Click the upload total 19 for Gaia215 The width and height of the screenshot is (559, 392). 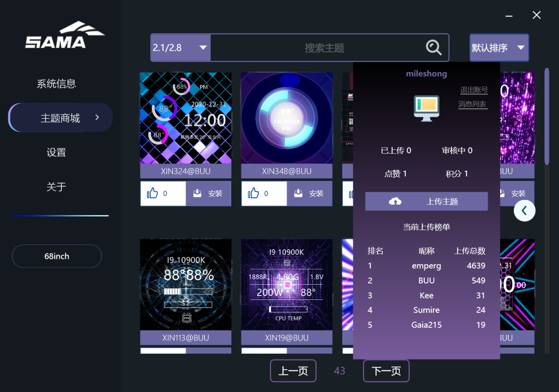[x=481, y=325]
